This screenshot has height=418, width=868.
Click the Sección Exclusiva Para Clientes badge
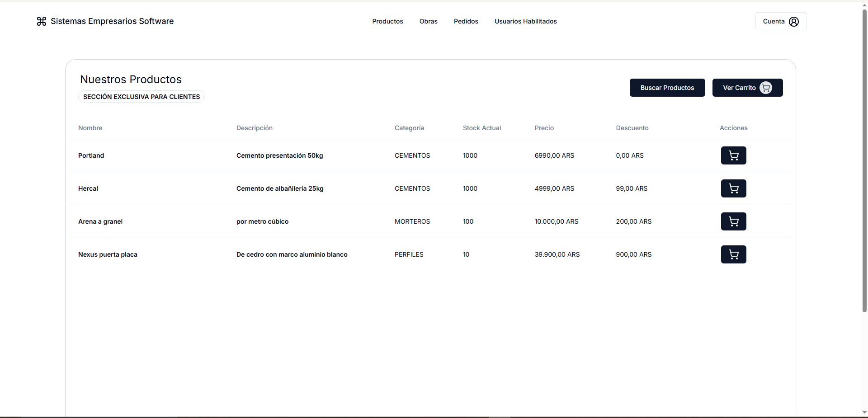coord(142,97)
